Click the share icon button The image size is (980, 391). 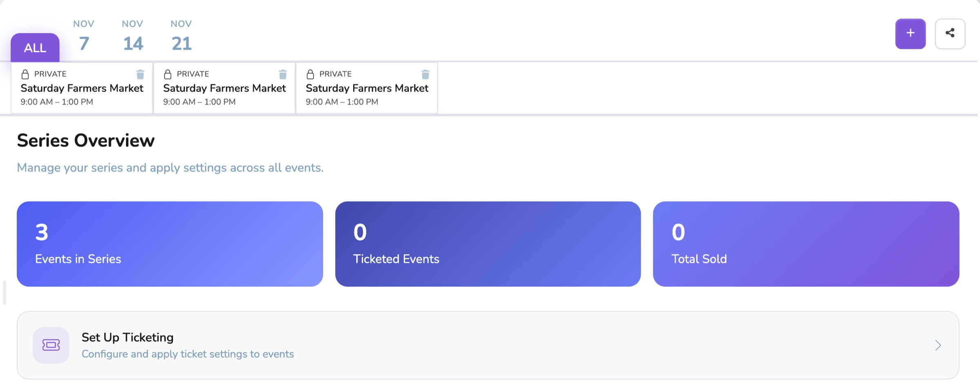pyautogui.click(x=950, y=33)
